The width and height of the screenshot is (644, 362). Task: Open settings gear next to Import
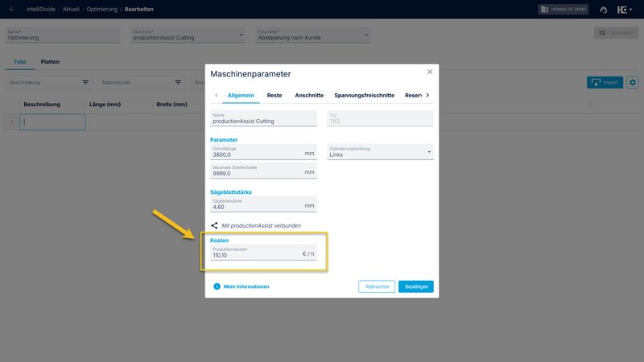(632, 82)
